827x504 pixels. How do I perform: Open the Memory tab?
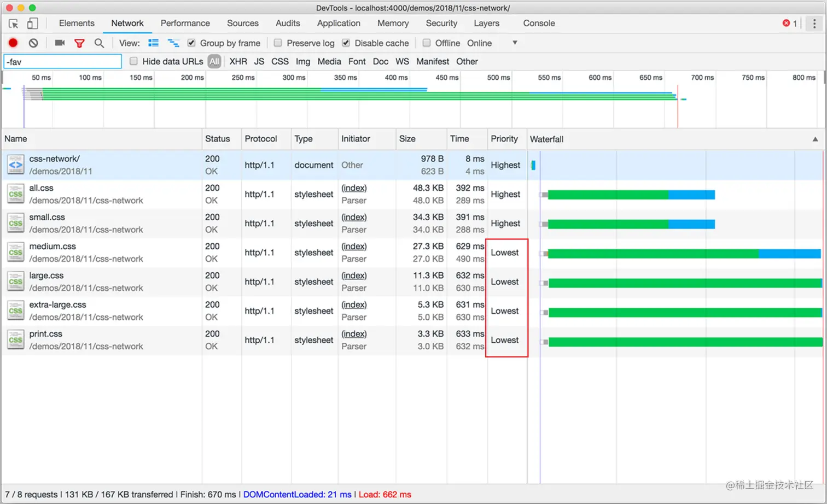393,23
